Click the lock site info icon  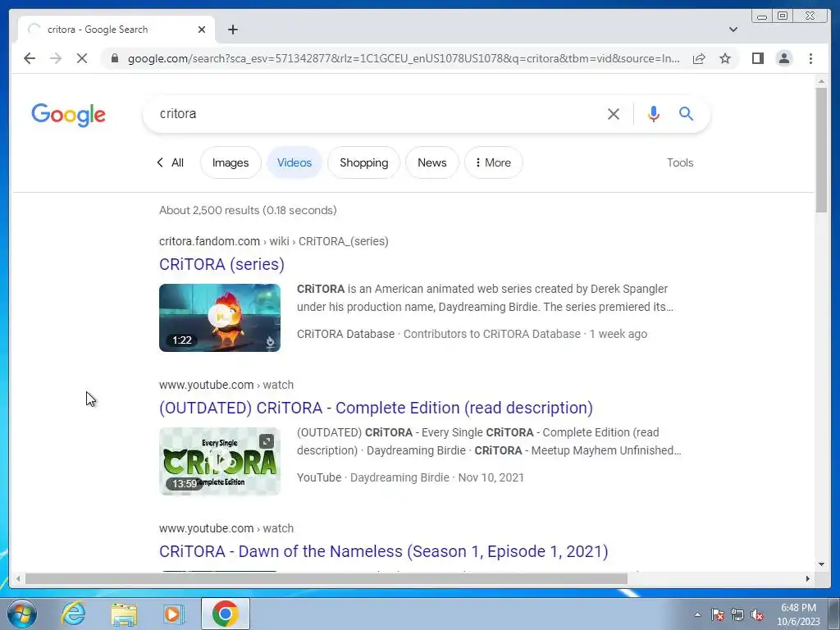point(115,58)
